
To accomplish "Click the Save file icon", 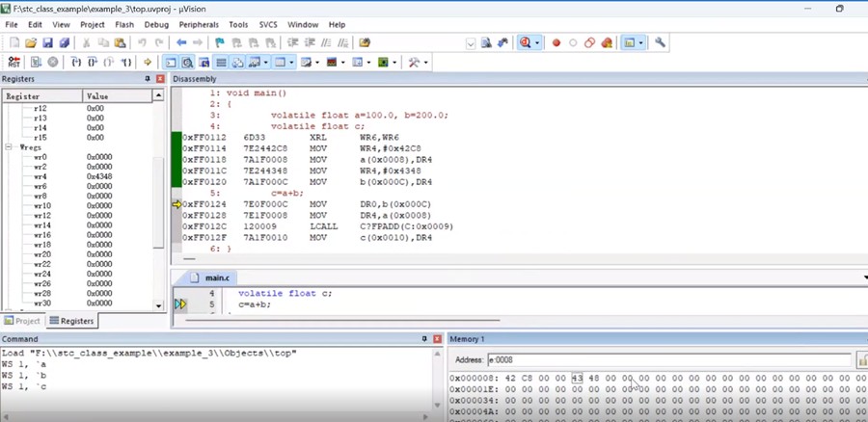I will click(x=47, y=43).
